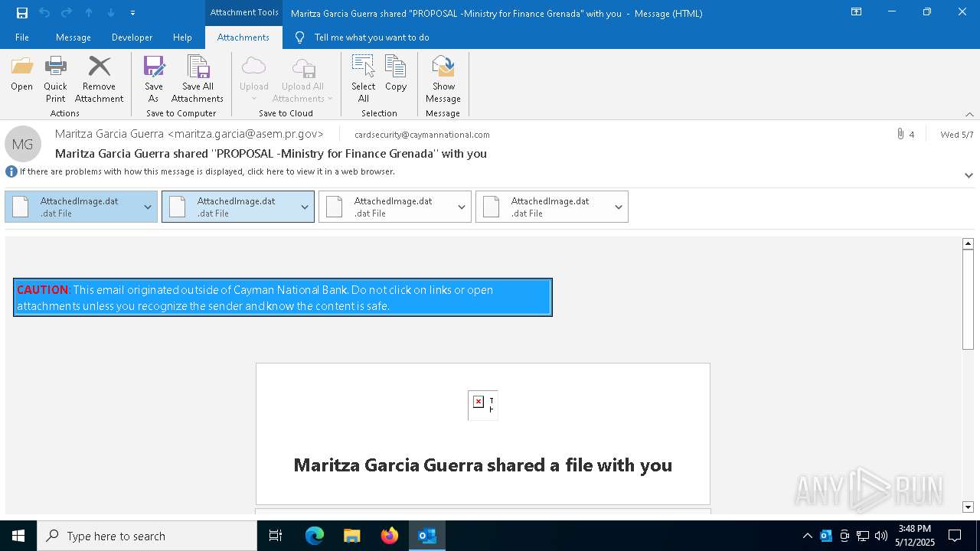Save attachment with Save As

pyautogui.click(x=154, y=79)
